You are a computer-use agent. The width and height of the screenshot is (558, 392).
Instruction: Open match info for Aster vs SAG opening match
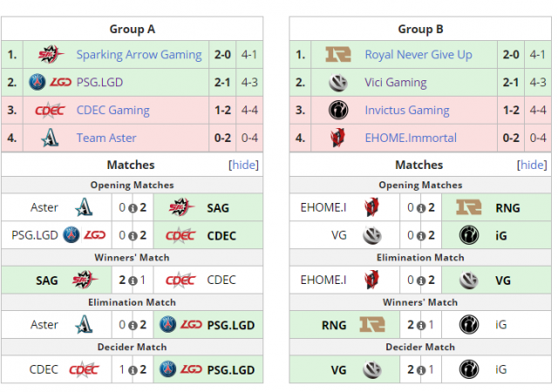point(133,207)
